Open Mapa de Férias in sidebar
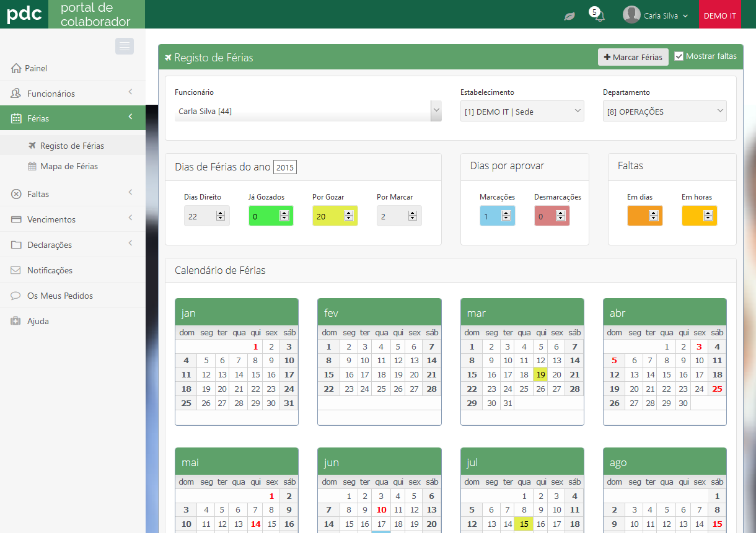This screenshot has height=533, width=756. click(x=69, y=166)
